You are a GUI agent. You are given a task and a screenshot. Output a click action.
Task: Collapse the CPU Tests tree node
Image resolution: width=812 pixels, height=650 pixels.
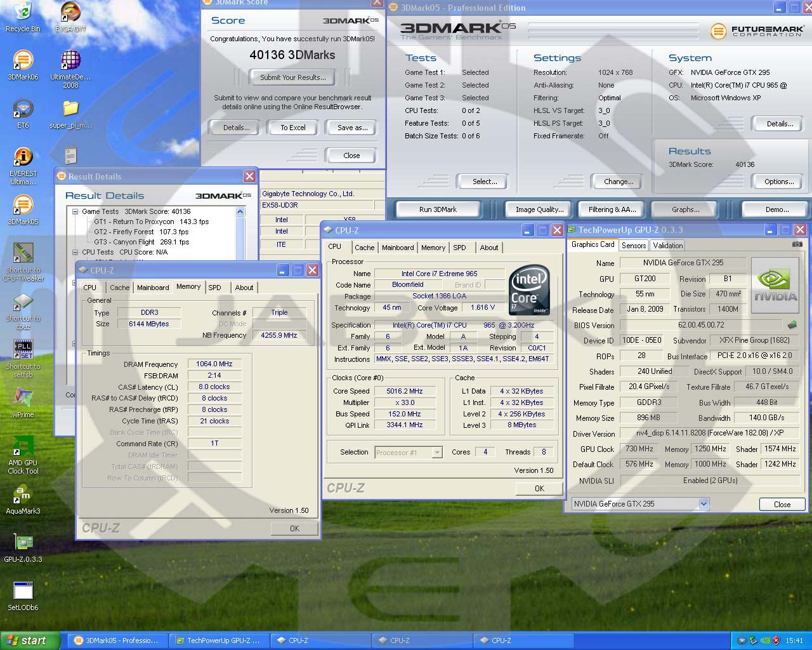[75, 252]
